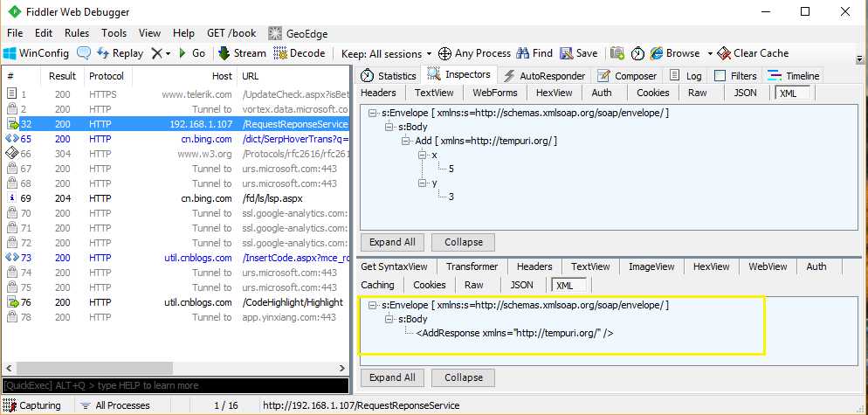868x415 pixels.
Task: Switch to the Timeline tab
Action: coord(795,75)
